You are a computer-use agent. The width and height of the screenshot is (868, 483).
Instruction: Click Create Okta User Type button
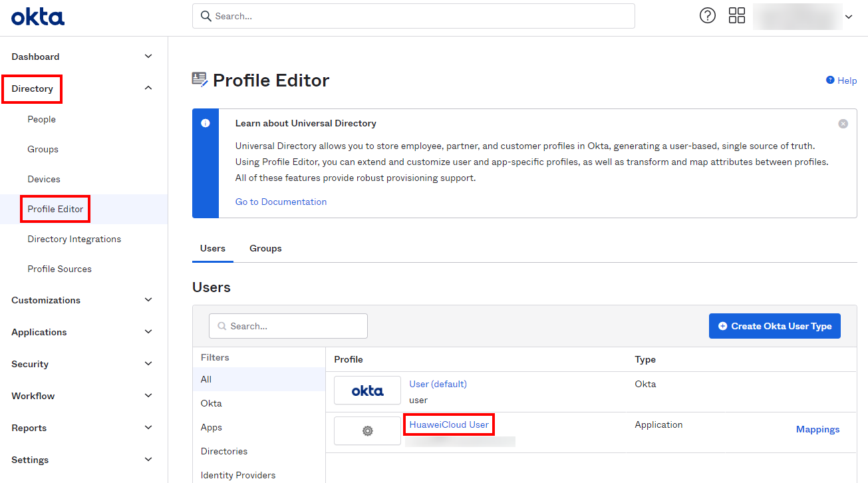774,326
